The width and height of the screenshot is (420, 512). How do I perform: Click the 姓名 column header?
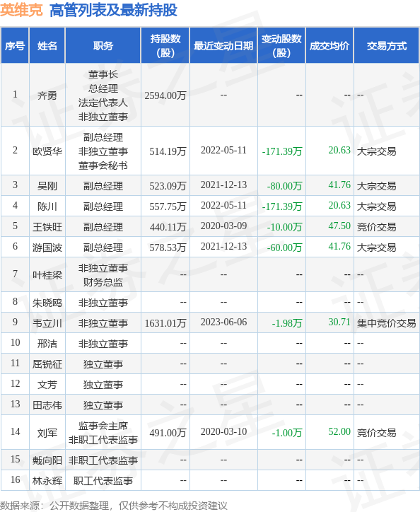[x=47, y=46]
